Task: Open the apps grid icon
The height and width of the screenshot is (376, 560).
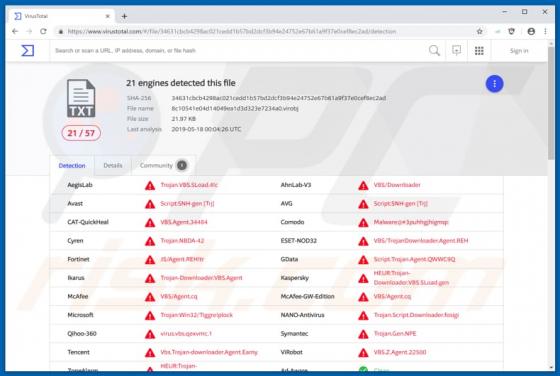Action: (479, 51)
